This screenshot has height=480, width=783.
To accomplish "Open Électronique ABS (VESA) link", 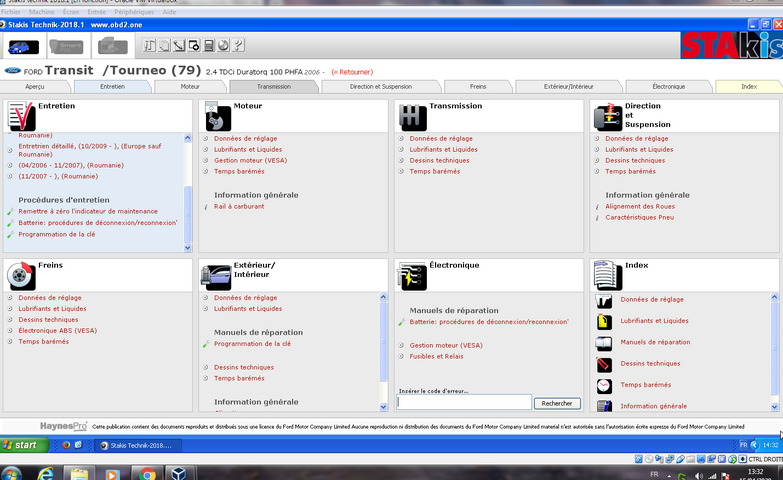I will click(57, 331).
